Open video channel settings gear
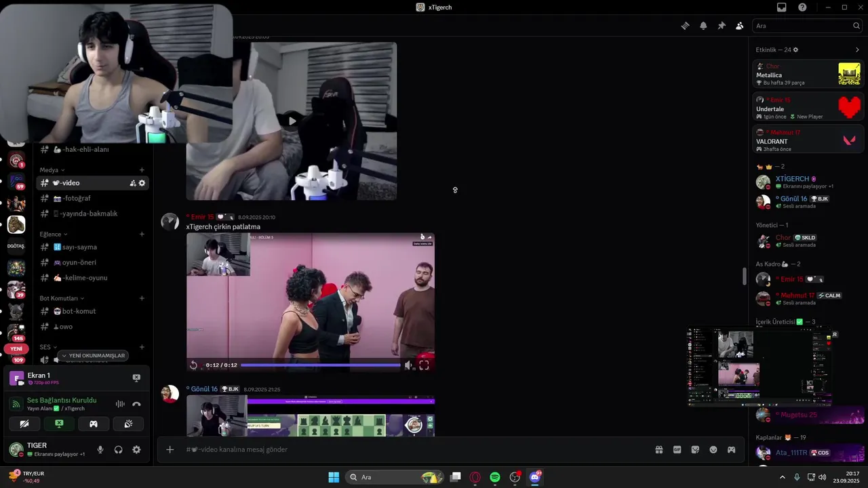The width and height of the screenshot is (868, 488). point(142,183)
